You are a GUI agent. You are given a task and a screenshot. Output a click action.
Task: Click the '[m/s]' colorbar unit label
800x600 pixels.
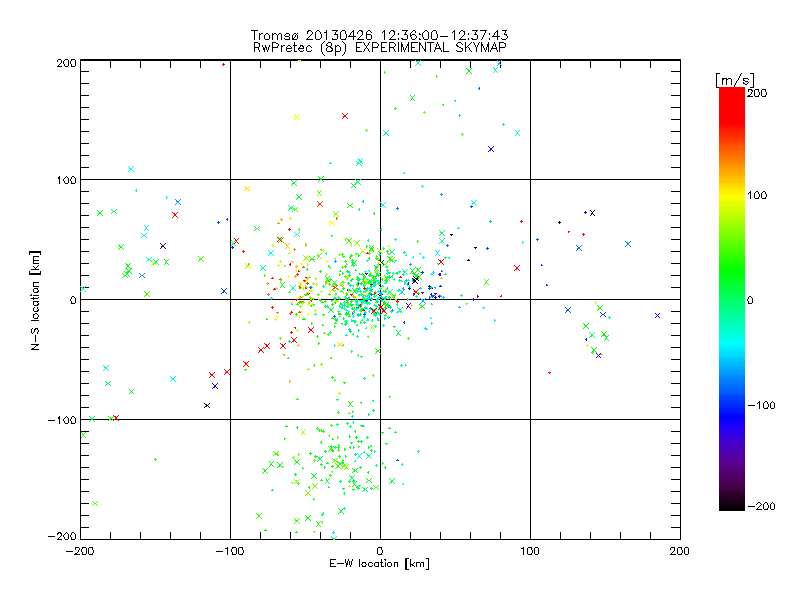735,80
